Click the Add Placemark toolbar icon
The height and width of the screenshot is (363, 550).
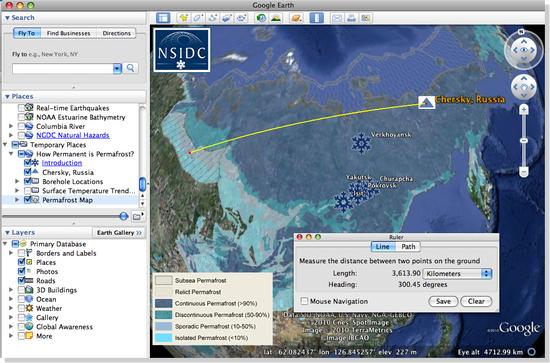[x=183, y=18]
